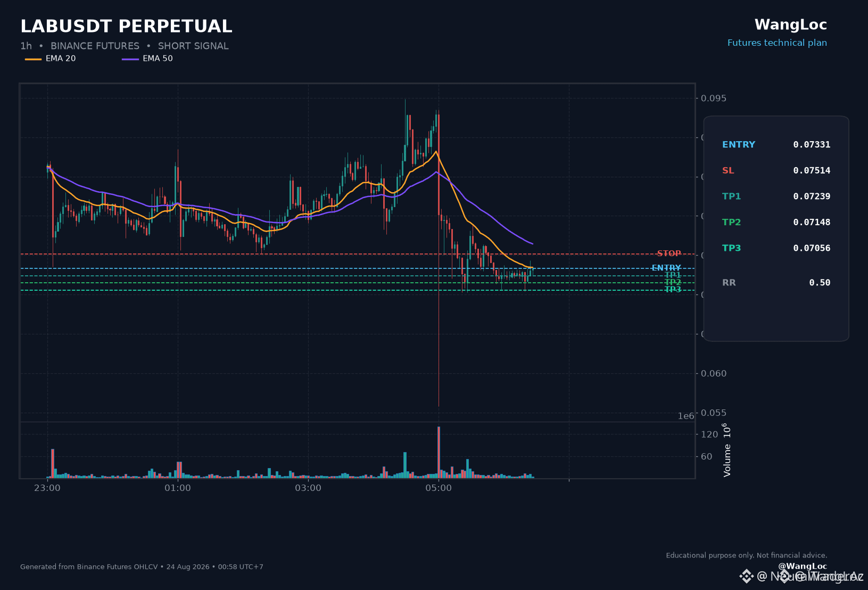The width and height of the screenshot is (868, 590).
Task: Click the 'Futures technical plan' text
Action: (x=777, y=43)
